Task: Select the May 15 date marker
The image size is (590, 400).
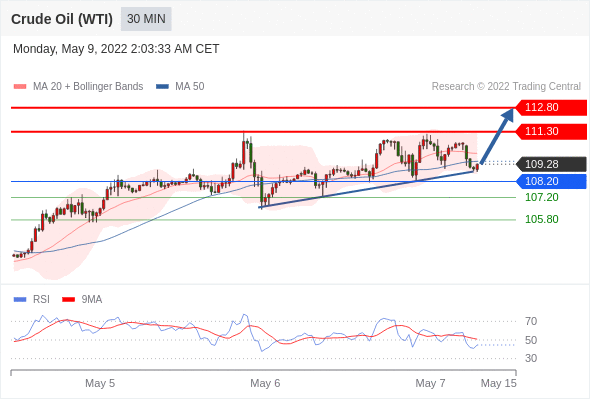Action: click(x=499, y=383)
